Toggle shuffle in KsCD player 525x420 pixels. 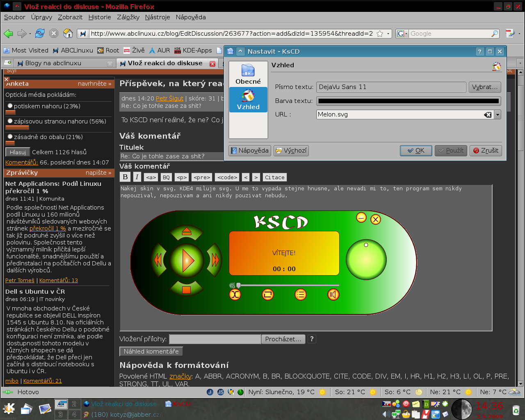tap(235, 294)
